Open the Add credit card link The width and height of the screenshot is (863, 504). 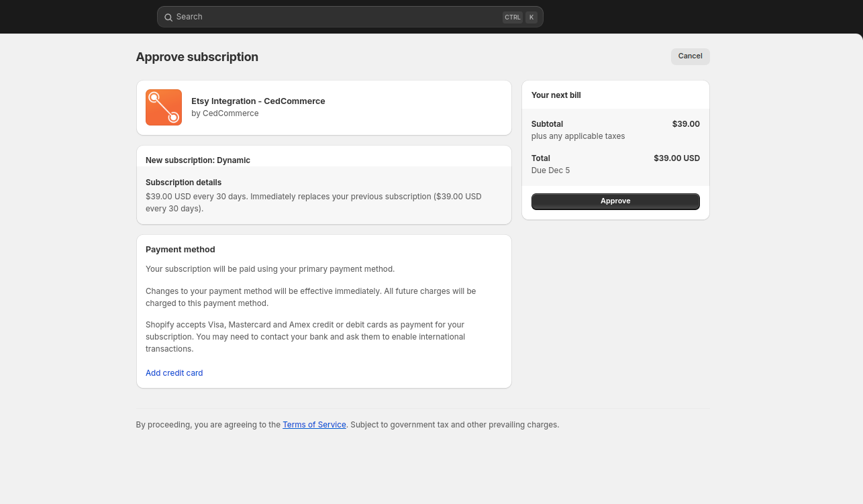pos(174,373)
